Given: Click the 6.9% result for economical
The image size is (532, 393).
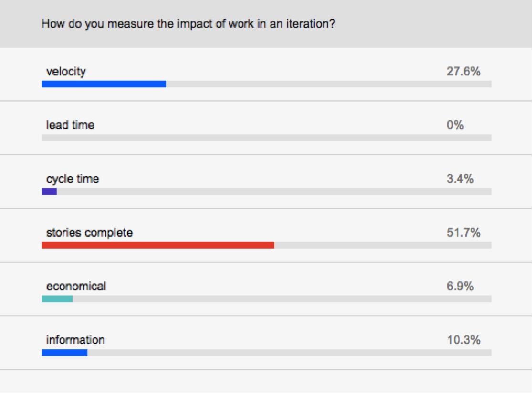Looking at the screenshot, I should [x=460, y=287].
